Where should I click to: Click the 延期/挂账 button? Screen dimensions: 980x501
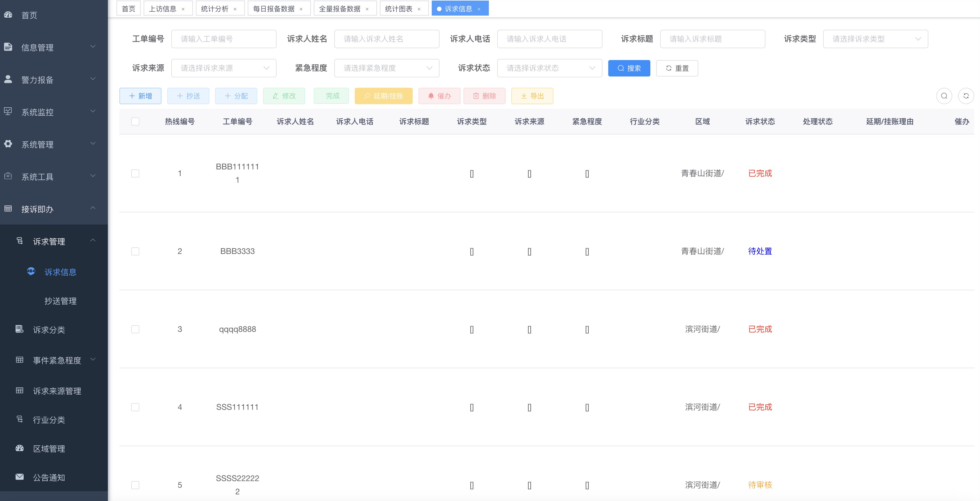click(x=384, y=96)
